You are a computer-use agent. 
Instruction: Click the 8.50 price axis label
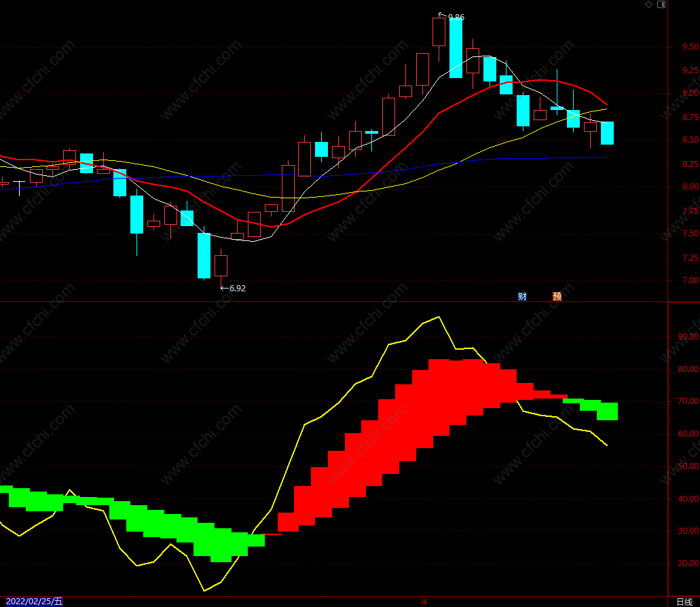tap(690, 140)
